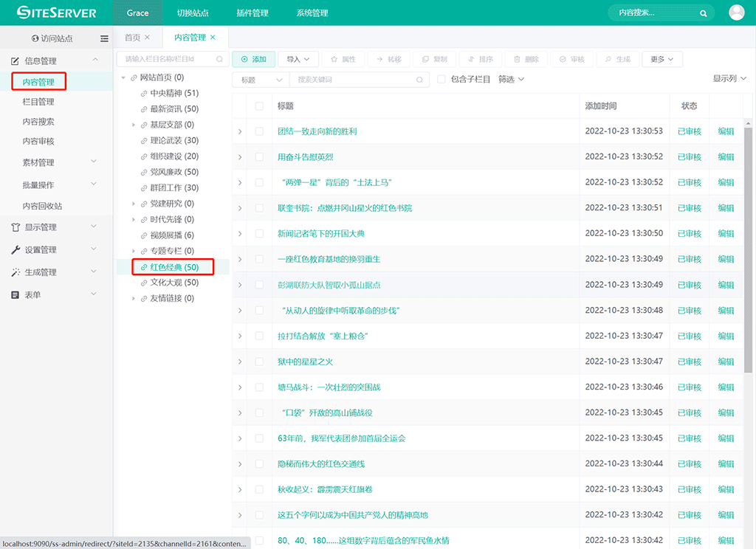The height and width of the screenshot is (549, 756).
Task: Click the 生成 (Generate) toolbar icon
Action: point(617,58)
